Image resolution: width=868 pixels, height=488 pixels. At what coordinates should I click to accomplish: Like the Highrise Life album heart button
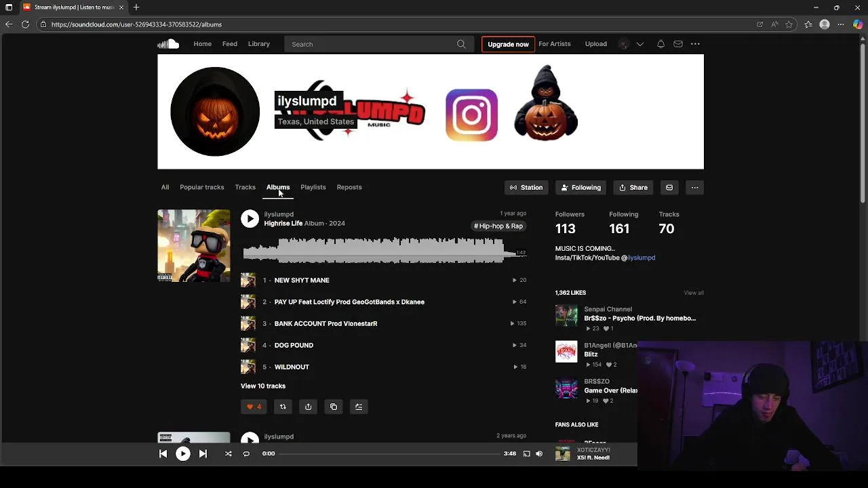point(254,407)
